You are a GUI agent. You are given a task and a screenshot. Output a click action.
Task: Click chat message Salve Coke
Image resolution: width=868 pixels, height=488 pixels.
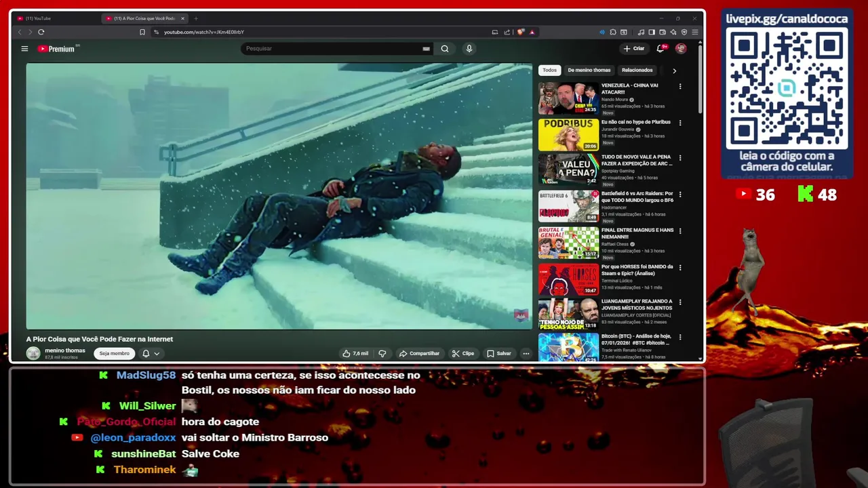click(x=210, y=453)
